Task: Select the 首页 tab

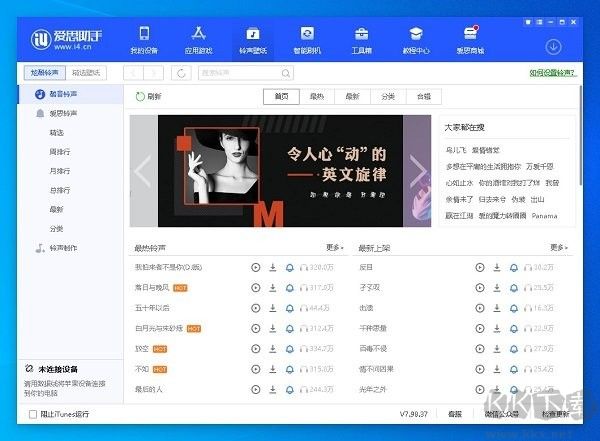Action: click(x=281, y=96)
